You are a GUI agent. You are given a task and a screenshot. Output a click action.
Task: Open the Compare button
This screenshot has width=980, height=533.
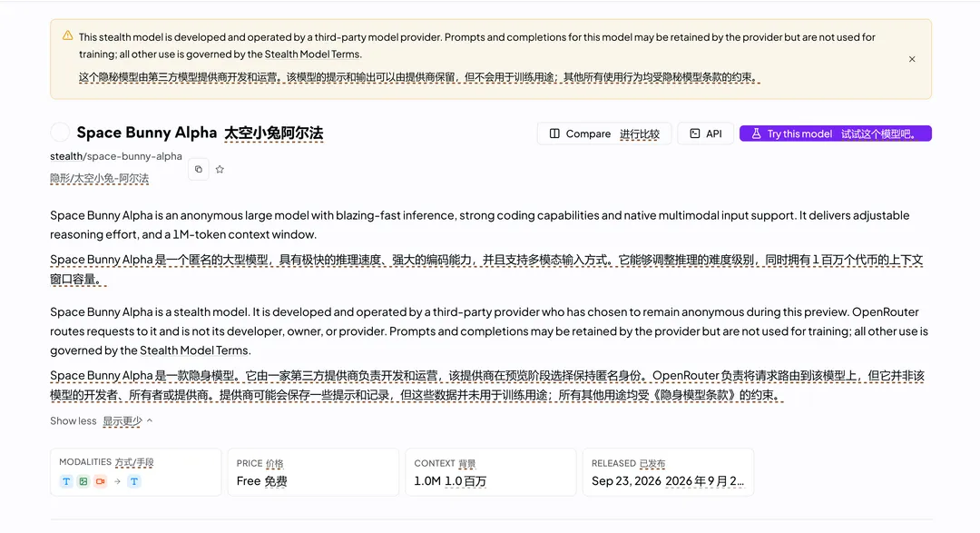(x=603, y=133)
